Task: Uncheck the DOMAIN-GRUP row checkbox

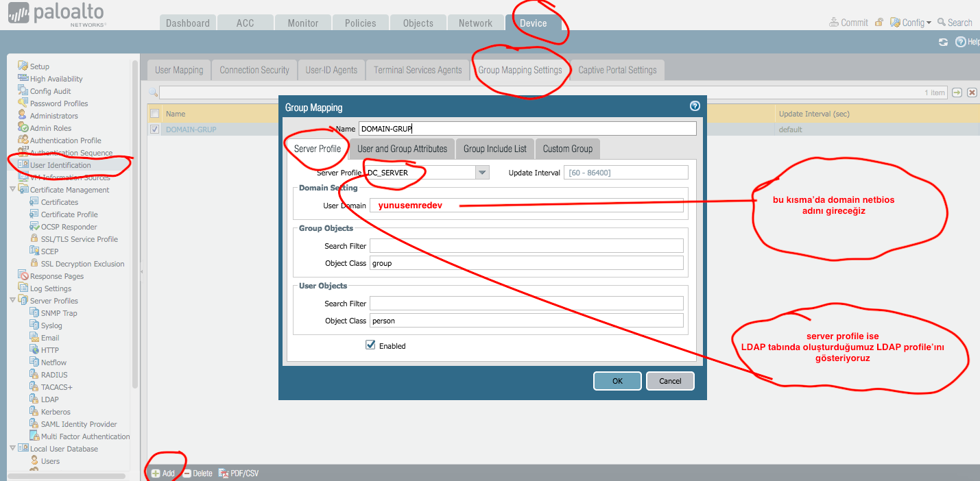Action: (x=155, y=129)
